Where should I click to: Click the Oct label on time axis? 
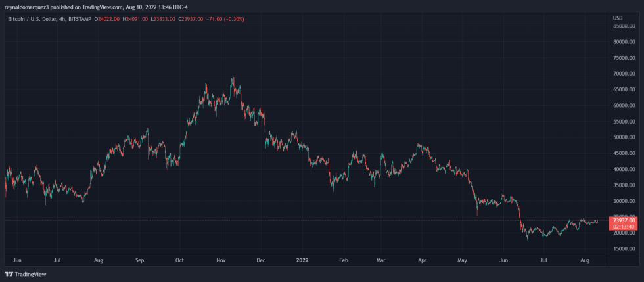[x=179, y=260]
